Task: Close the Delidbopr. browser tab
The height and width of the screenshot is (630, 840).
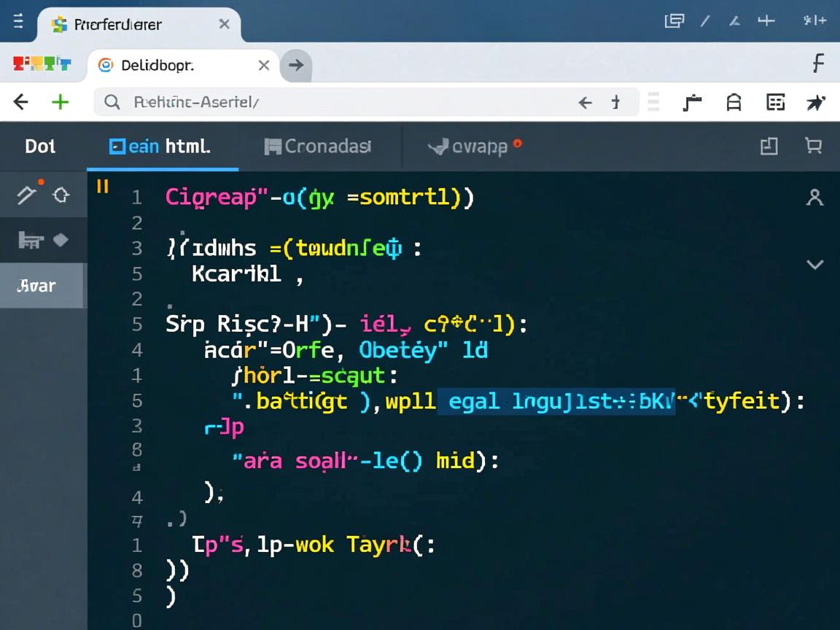Action: click(264, 65)
